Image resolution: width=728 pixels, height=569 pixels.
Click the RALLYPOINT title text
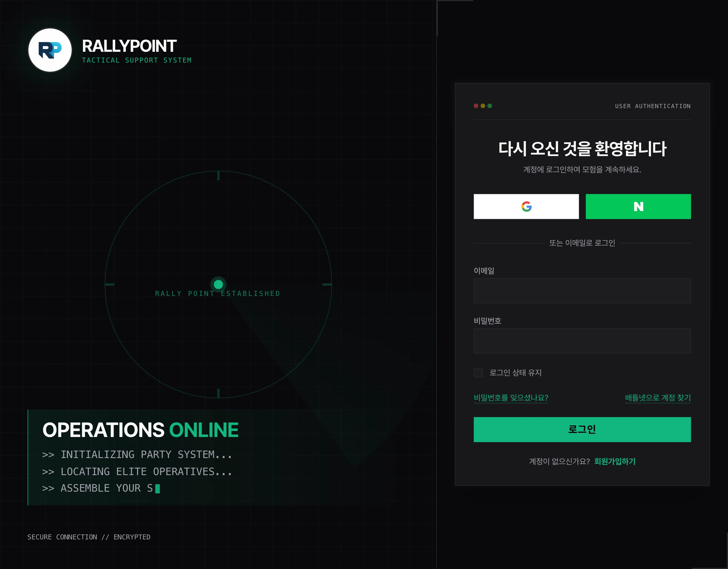pyautogui.click(x=129, y=46)
